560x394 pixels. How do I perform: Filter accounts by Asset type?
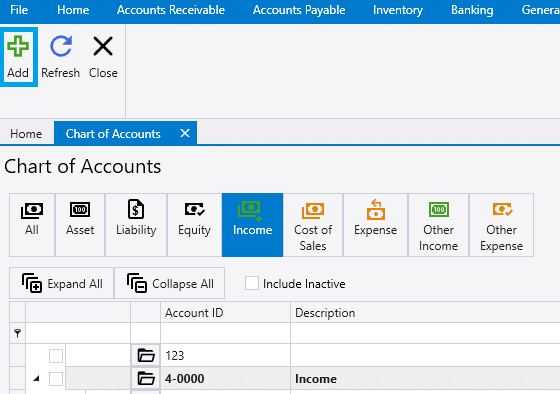pos(80,225)
